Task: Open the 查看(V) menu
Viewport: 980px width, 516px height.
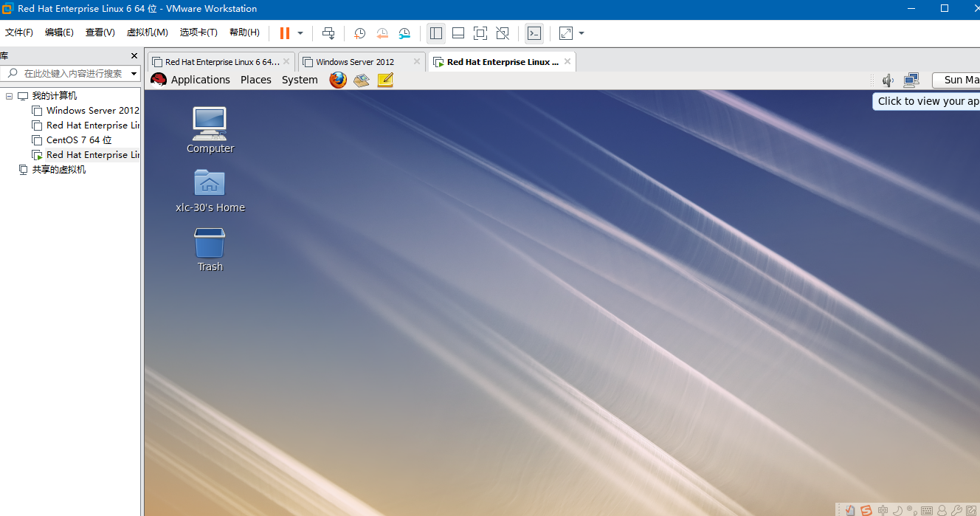Action: point(100,32)
